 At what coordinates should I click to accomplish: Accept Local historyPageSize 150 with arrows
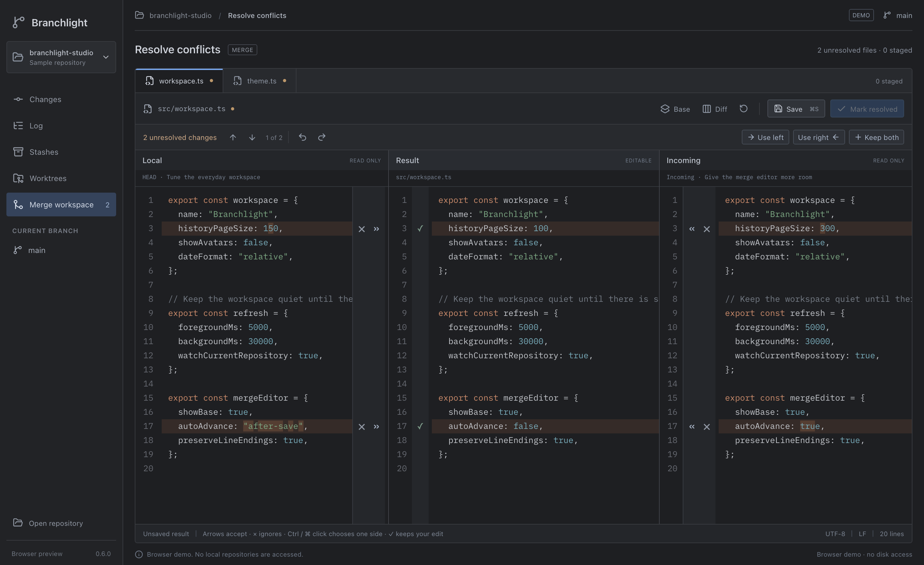pos(377,229)
